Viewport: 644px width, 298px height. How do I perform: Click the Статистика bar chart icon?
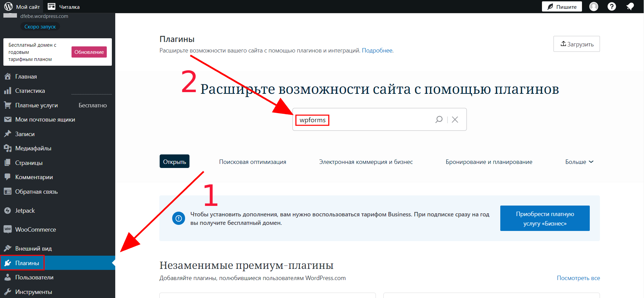pyautogui.click(x=7, y=91)
